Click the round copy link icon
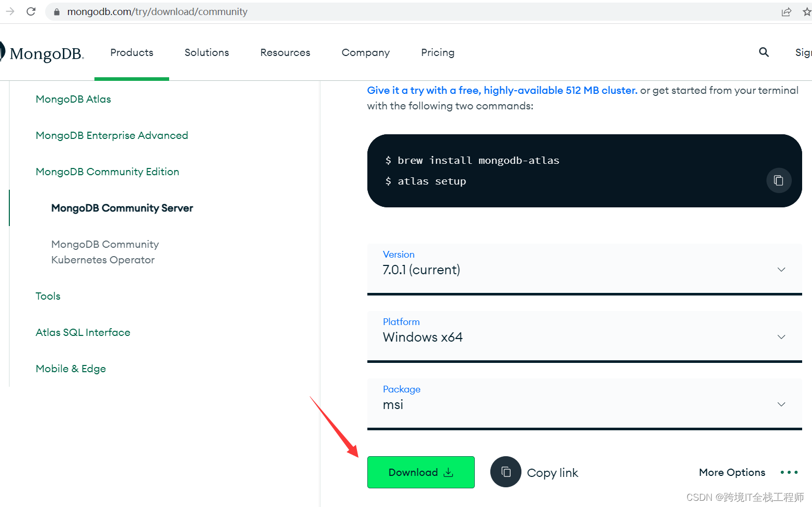This screenshot has width=812, height=507. (x=506, y=472)
